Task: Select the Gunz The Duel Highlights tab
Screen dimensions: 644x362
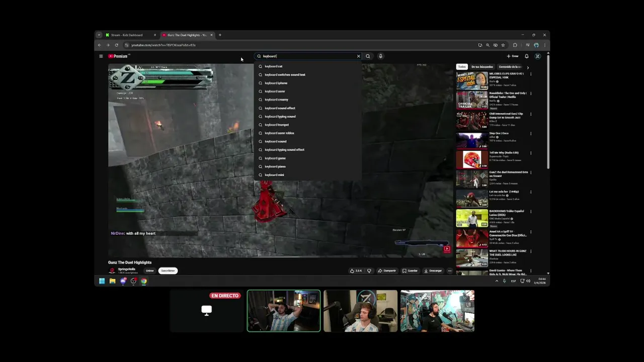Action: pyautogui.click(x=188, y=35)
